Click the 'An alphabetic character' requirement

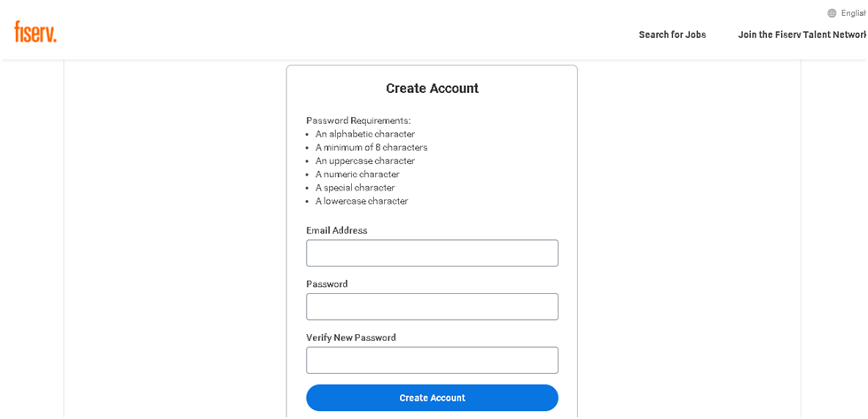[365, 134]
